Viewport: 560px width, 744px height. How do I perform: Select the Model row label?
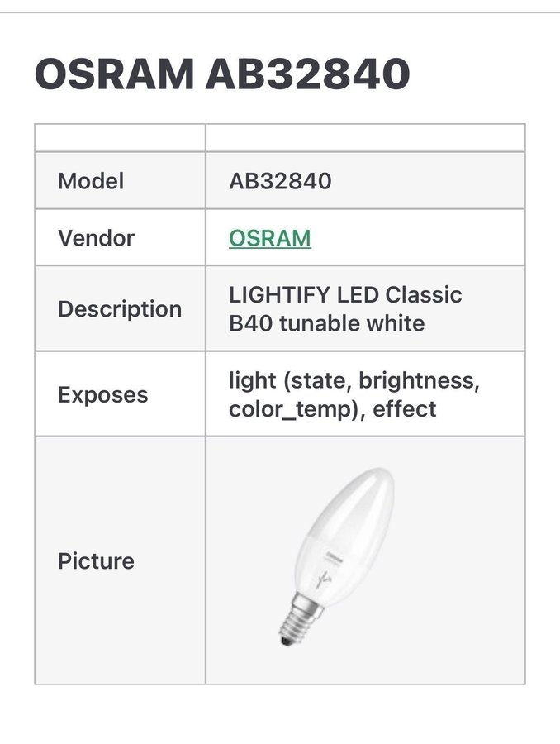91,181
